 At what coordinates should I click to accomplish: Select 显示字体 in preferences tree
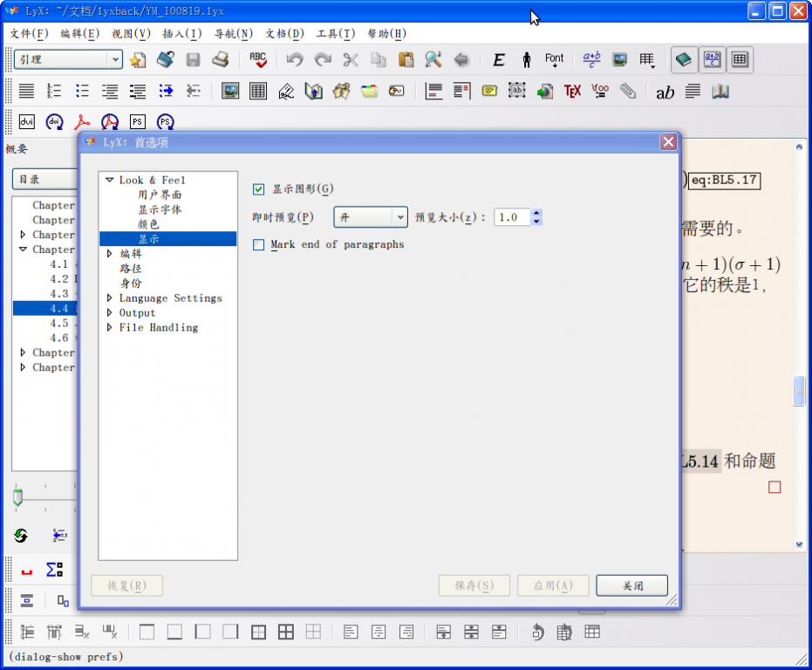tap(160, 209)
